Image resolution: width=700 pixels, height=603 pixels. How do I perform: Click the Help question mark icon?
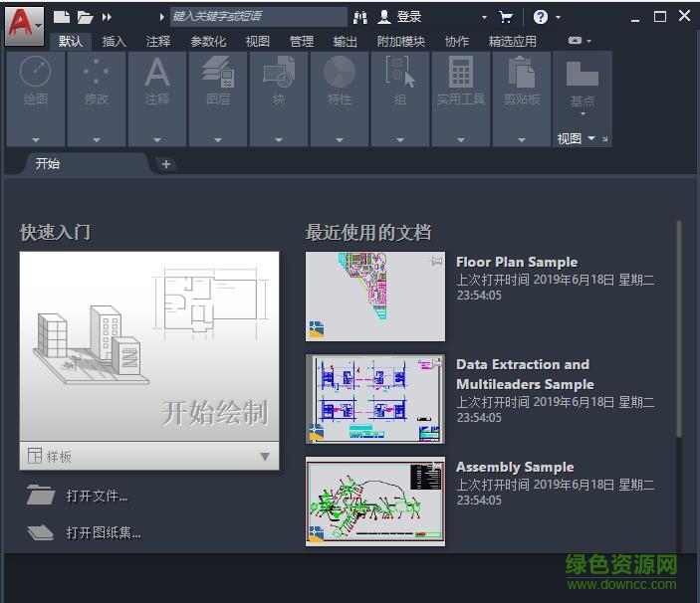[540, 17]
